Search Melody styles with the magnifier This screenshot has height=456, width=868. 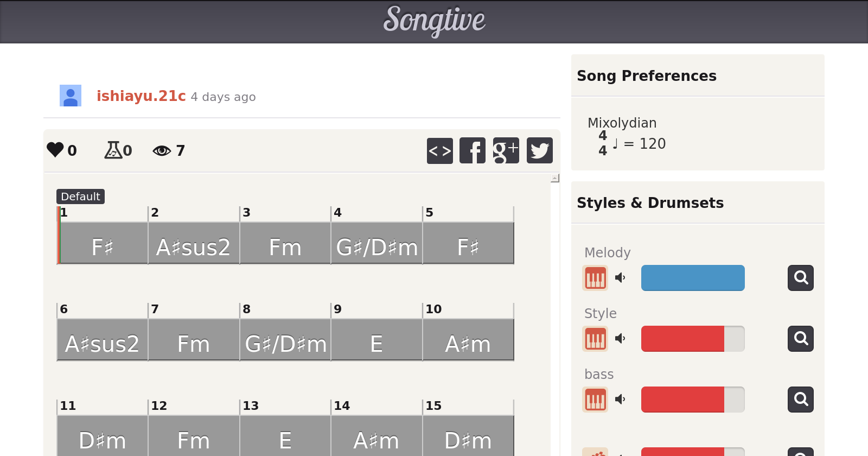[800, 278]
